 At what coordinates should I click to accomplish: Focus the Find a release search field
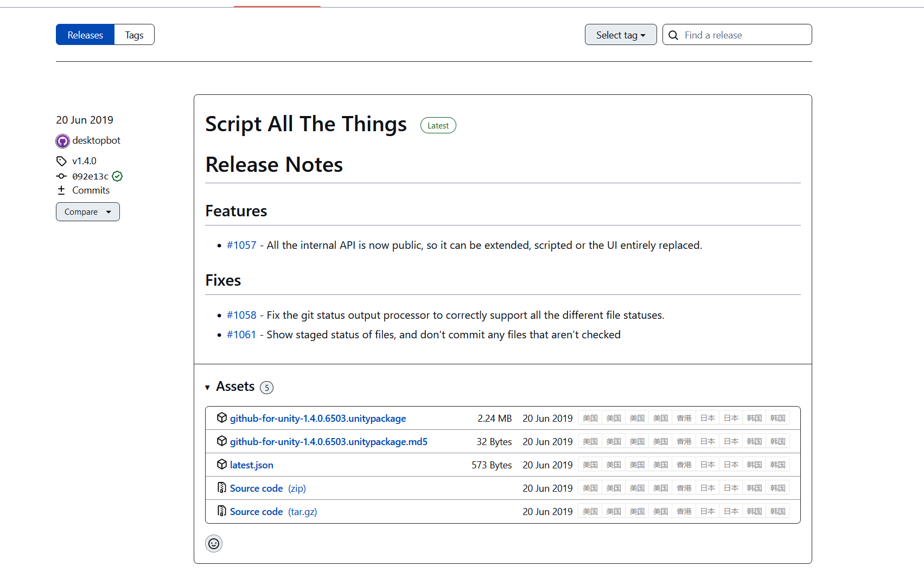click(737, 35)
